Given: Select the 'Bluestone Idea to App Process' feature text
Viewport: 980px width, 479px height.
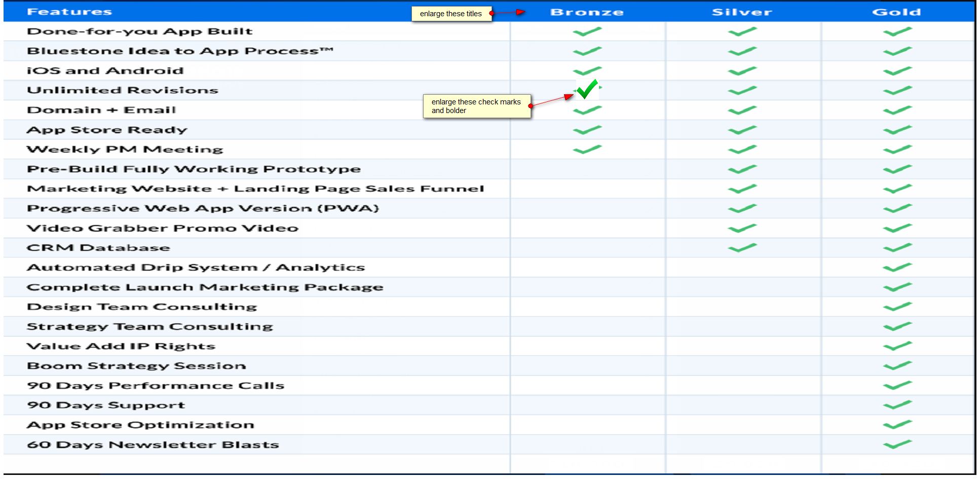Looking at the screenshot, I should (x=180, y=51).
